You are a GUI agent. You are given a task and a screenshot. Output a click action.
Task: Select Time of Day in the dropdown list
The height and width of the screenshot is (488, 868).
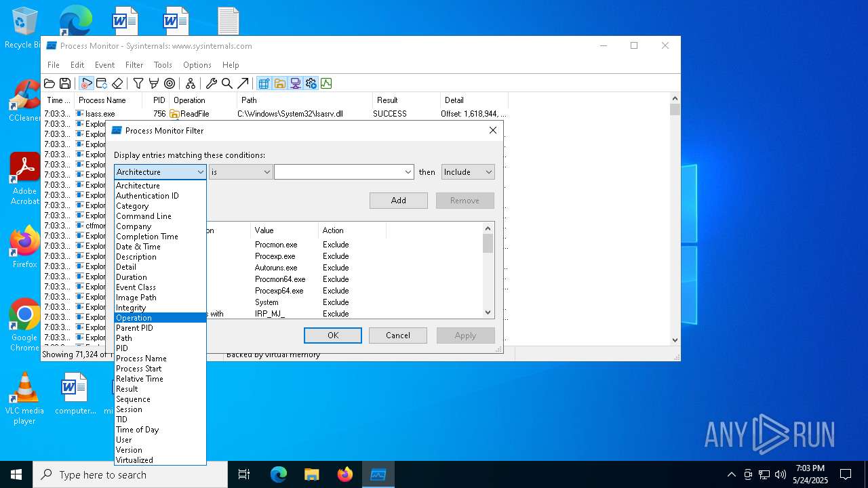coord(160,430)
